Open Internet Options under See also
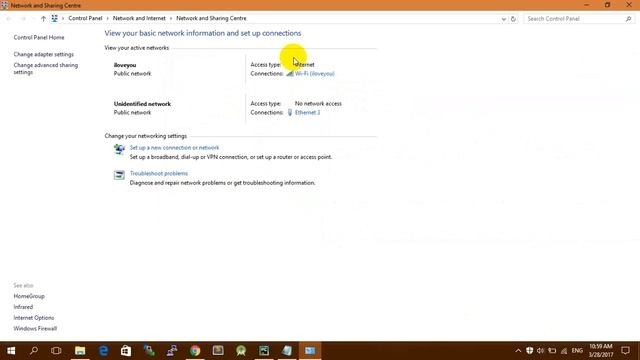 pos(33,318)
